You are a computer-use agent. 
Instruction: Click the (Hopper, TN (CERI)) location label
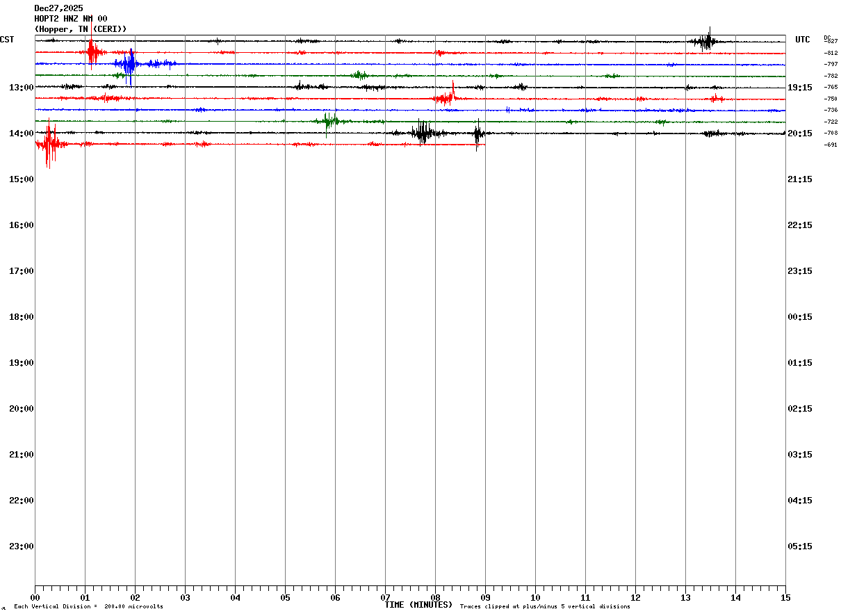(81, 29)
